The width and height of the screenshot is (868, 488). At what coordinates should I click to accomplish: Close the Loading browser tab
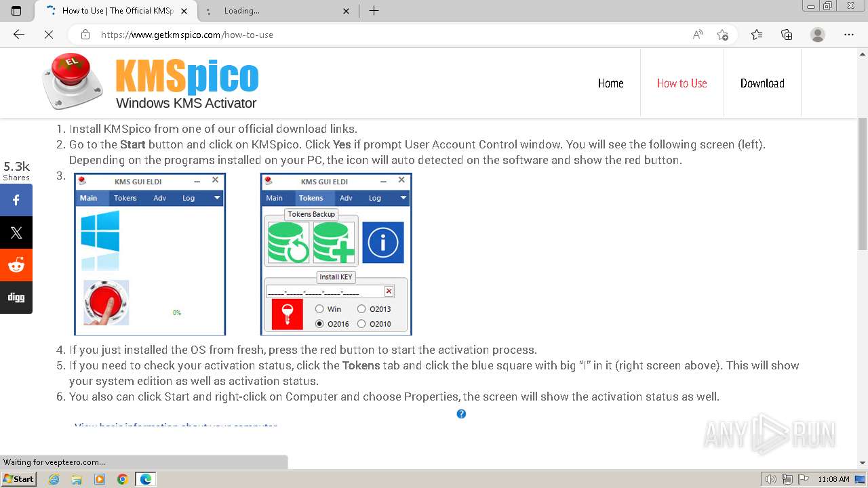347,11
